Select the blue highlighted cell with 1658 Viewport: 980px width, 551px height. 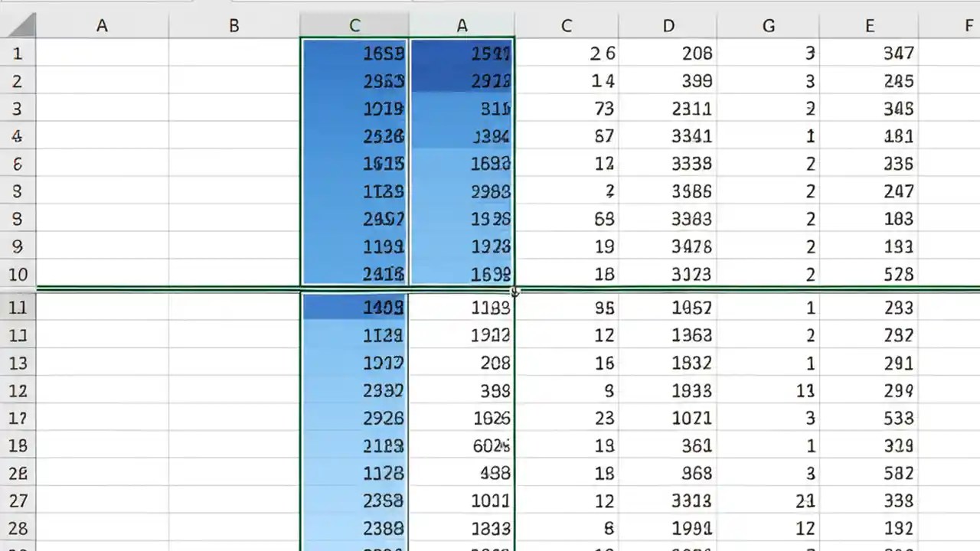[x=354, y=54]
